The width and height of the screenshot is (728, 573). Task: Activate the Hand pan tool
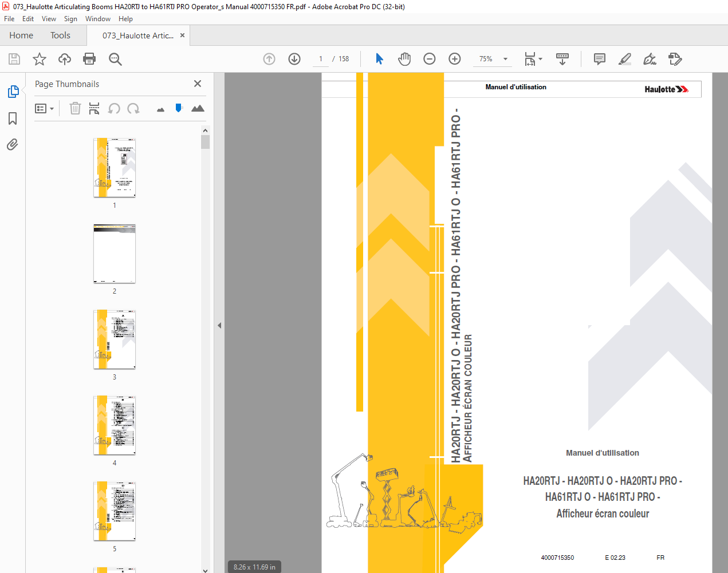tap(404, 59)
